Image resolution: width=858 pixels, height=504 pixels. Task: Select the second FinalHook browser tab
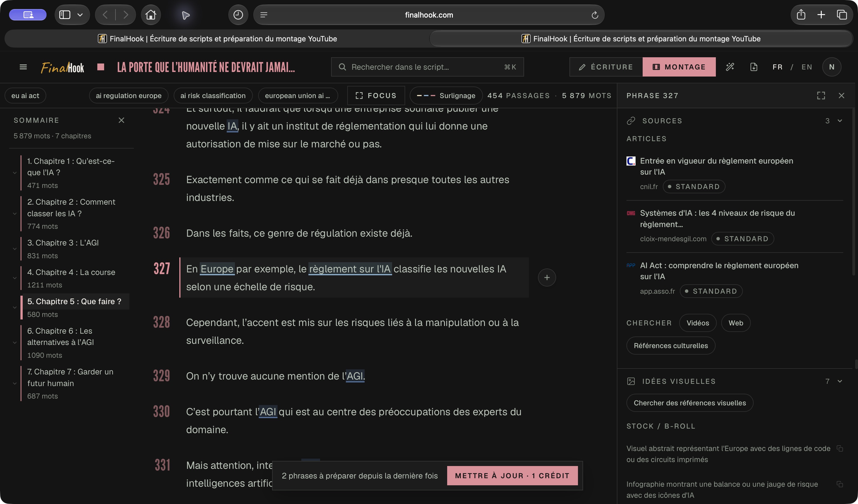tap(641, 39)
